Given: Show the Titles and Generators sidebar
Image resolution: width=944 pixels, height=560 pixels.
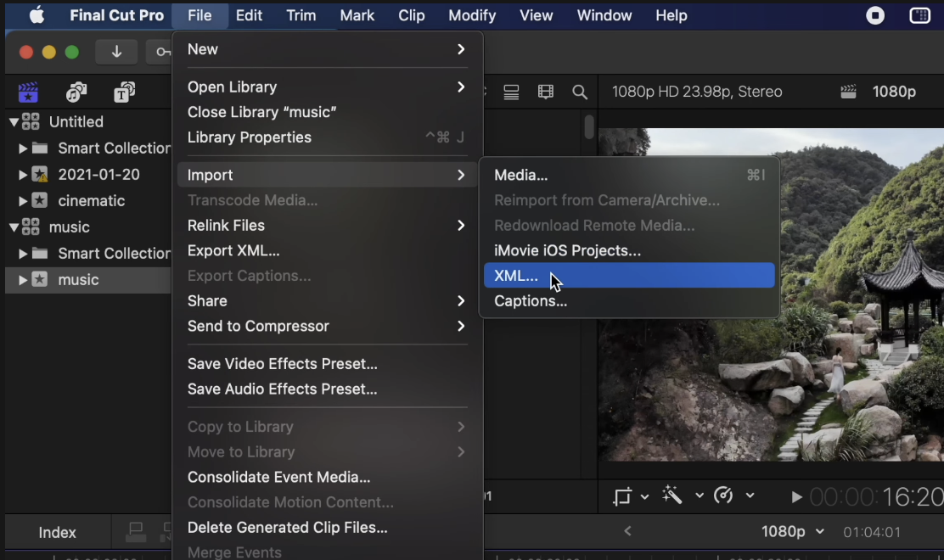Looking at the screenshot, I should pyautogui.click(x=124, y=92).
